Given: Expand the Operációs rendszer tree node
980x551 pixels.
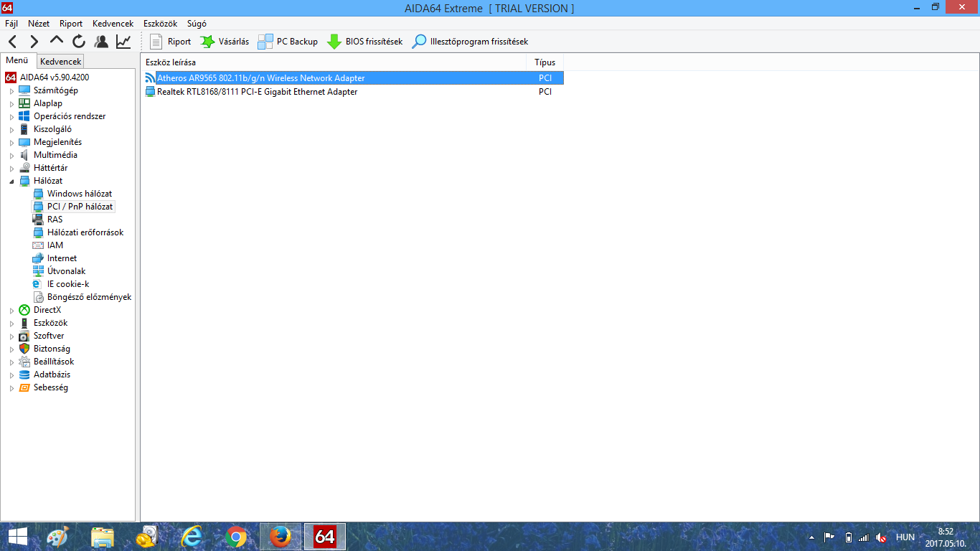Looking at the screenshot, I should click(11, 117).
